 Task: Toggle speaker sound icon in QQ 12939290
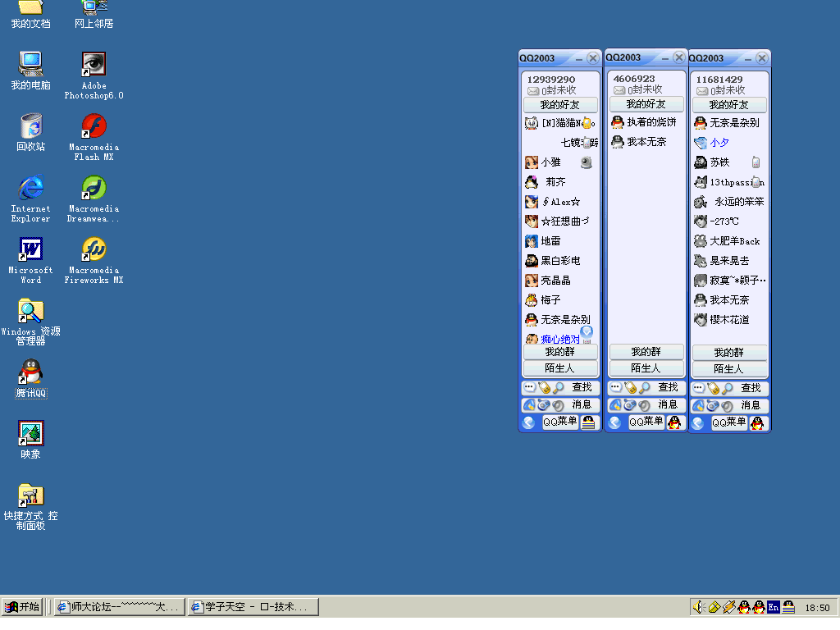[x=557, y=405]
